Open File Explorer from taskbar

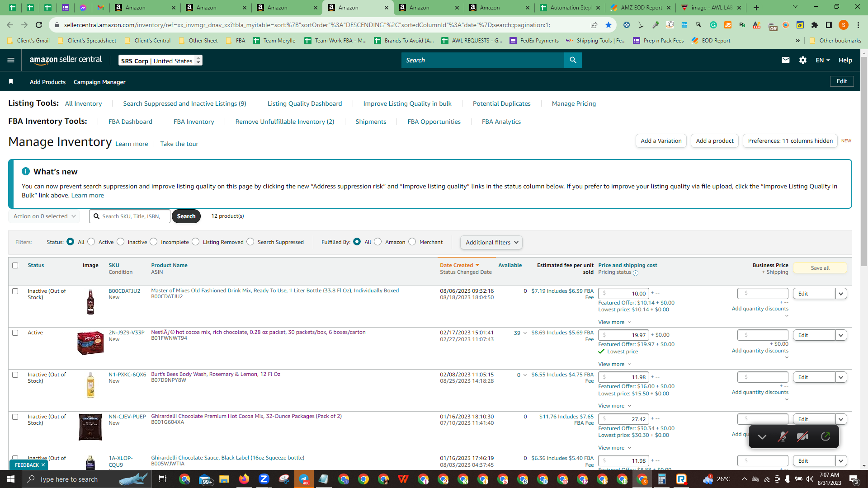tap(224, 479)
